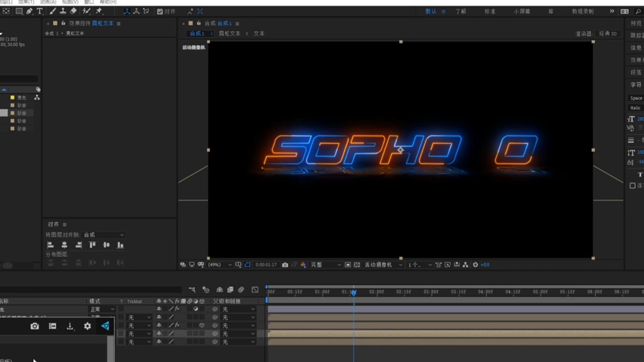Toggle lock icon on Effect Controls panel

(x=63, y=23)
